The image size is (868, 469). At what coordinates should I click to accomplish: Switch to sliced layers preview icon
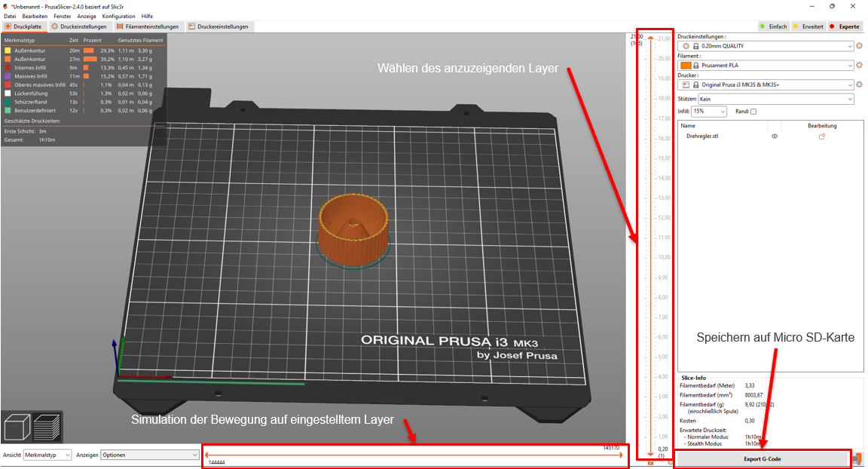(47, 428)
